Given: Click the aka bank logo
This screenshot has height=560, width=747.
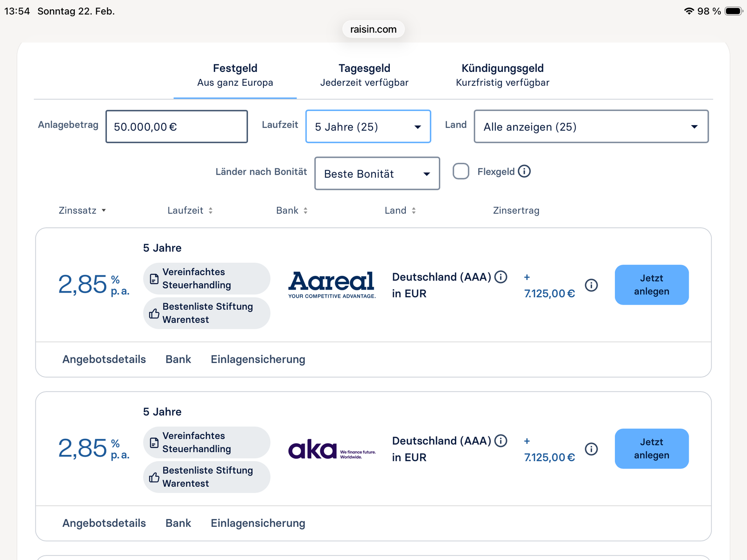Looking at the screenshot, I should (x=331, y=449).
